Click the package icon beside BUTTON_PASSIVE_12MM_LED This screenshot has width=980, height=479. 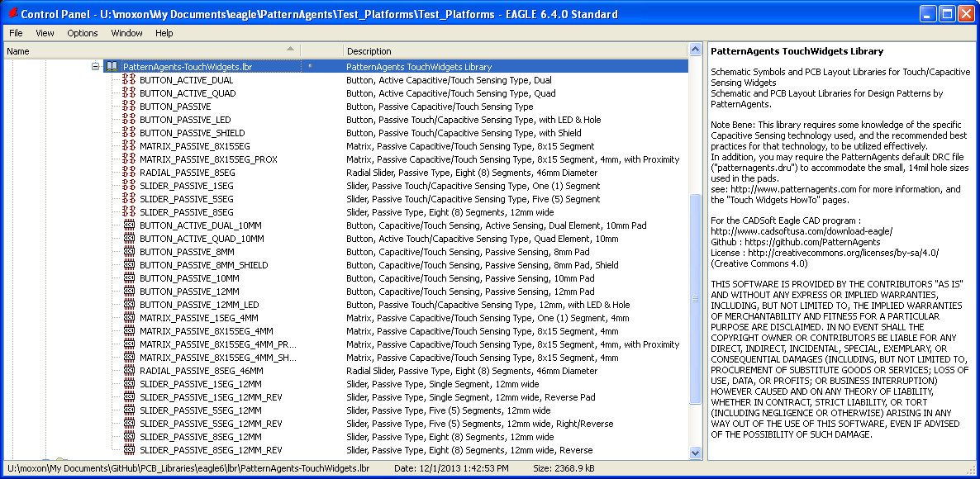[x=129, y=305]
